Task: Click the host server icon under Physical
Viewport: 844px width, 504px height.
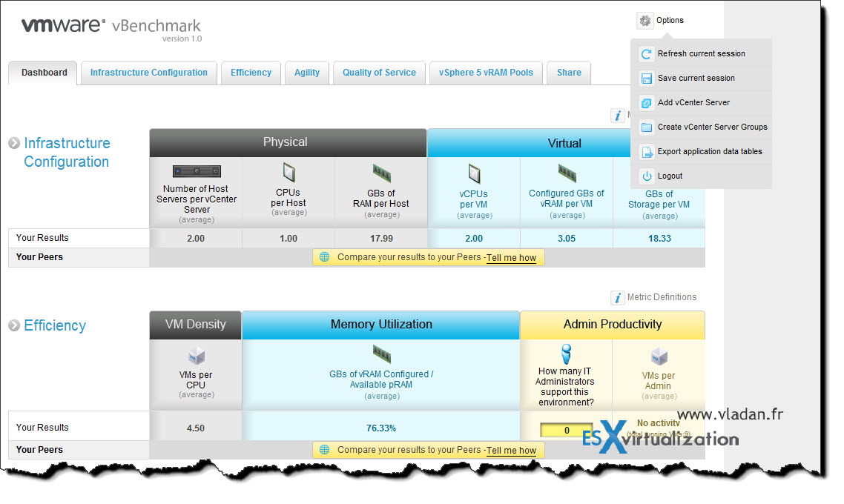Action: (x=197, y=171)
